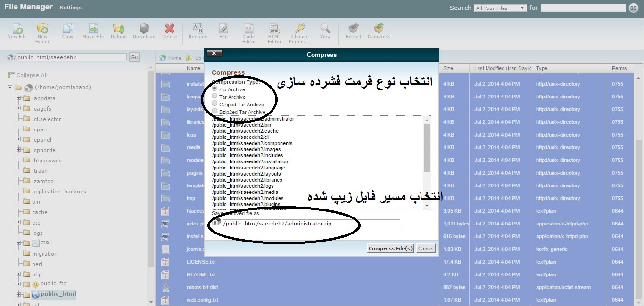Open the Compress icon in toolbar
Viewport: 644px width, 306px height.
pos(379,29)
